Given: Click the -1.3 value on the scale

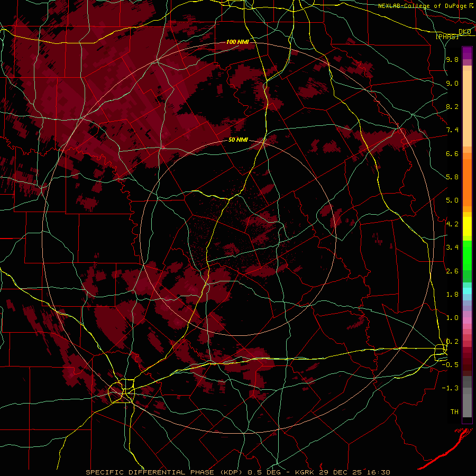Looking at the screenshot, I should point(450,388).
